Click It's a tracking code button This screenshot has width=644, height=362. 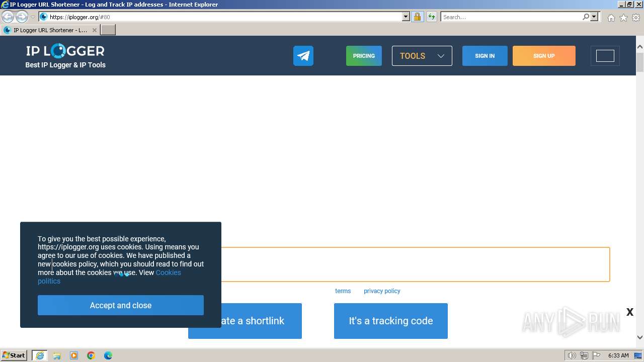pyautogui.click(x=391, y=321)
